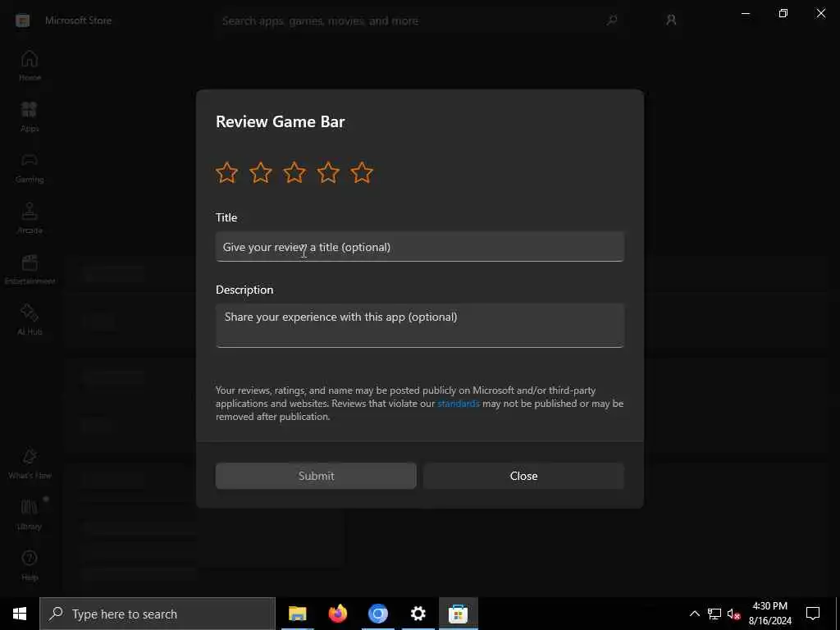Click the search magnifier icon
840x630 pixels.
[612, 21]
